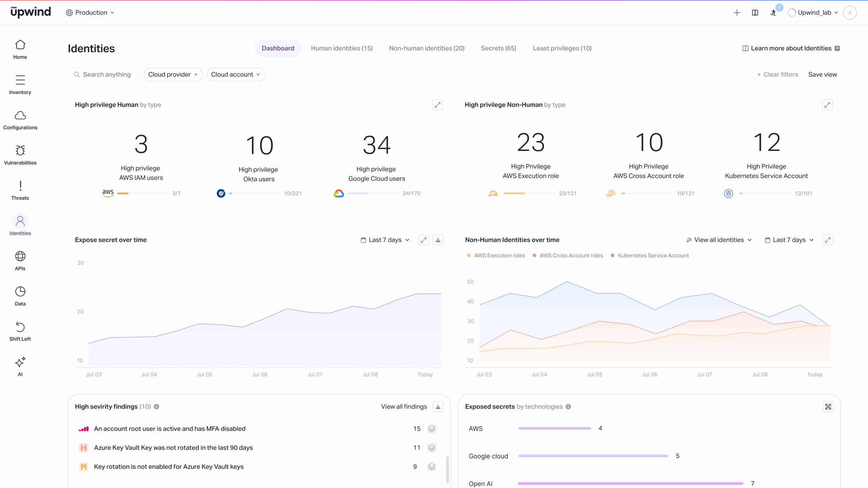Open the AI sparkle icon
Screen dimensions: 868x488
[20, 362]
